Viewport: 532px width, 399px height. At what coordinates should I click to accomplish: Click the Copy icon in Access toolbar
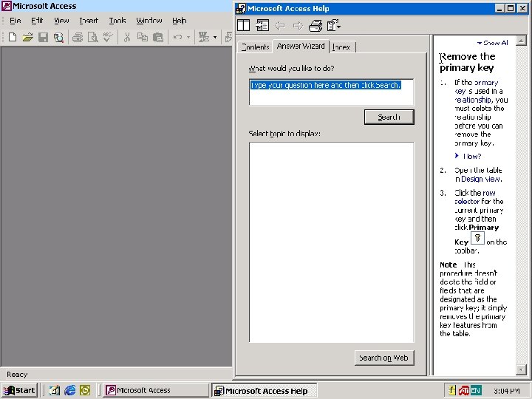tap(143, 37)
